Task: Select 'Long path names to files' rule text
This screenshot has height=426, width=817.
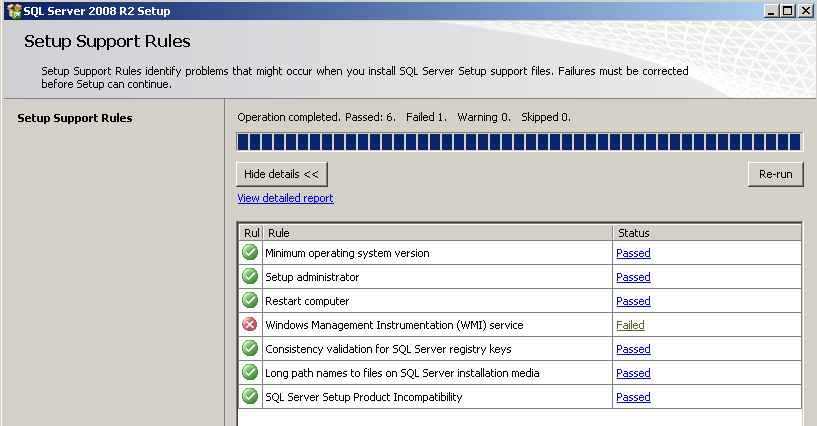Action: 402,373
